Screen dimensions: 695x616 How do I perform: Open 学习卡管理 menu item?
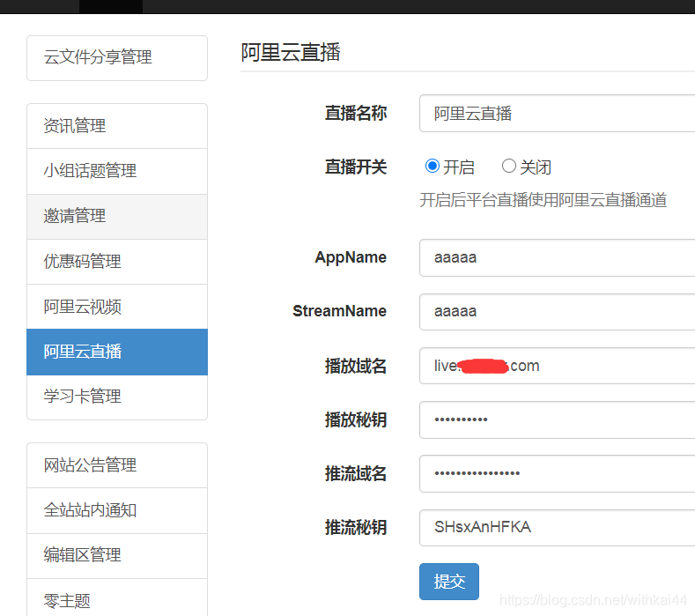117,397
